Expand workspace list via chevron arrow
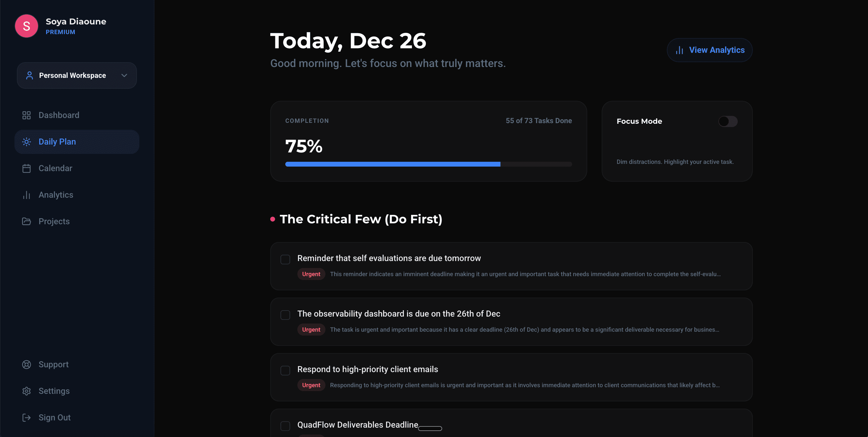This screenshot has width=868, height=437. tap(124, 75)
